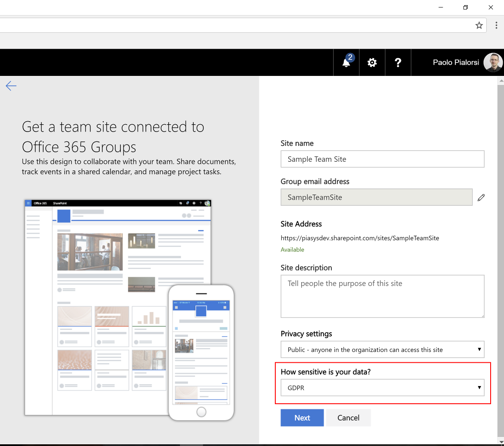
Task: Click the SampleTeamSite site address URL
Action: (x=360, y=238)
